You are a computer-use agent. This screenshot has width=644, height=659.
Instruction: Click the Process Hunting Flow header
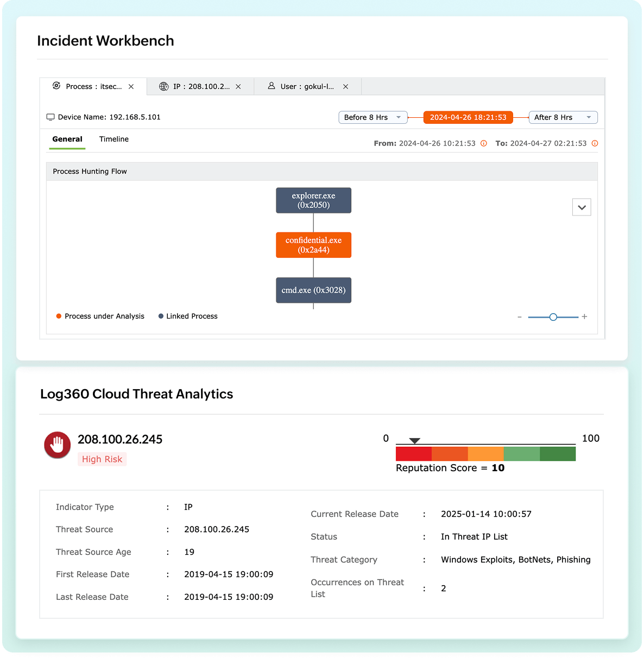point(322,172)
